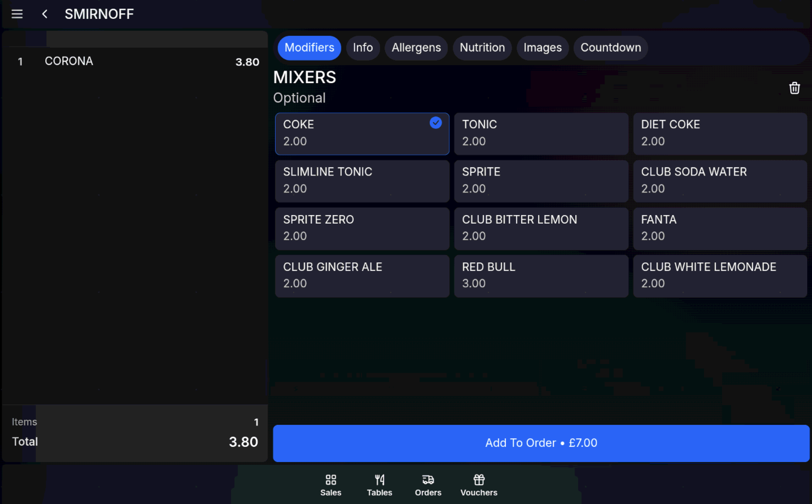Click the order Total 3.80 amount

tap(243, 442)
